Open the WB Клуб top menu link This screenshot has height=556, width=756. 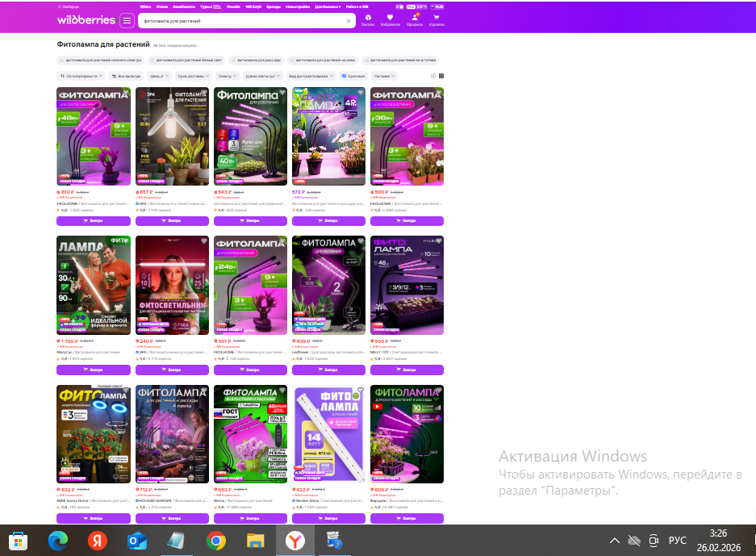point(254,6)
